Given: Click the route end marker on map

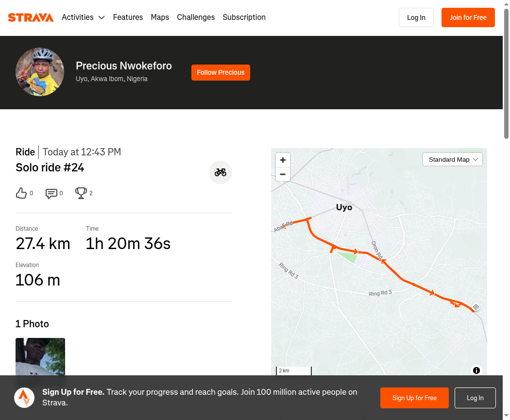Looking at the screenshot, I should pos(476,307).
